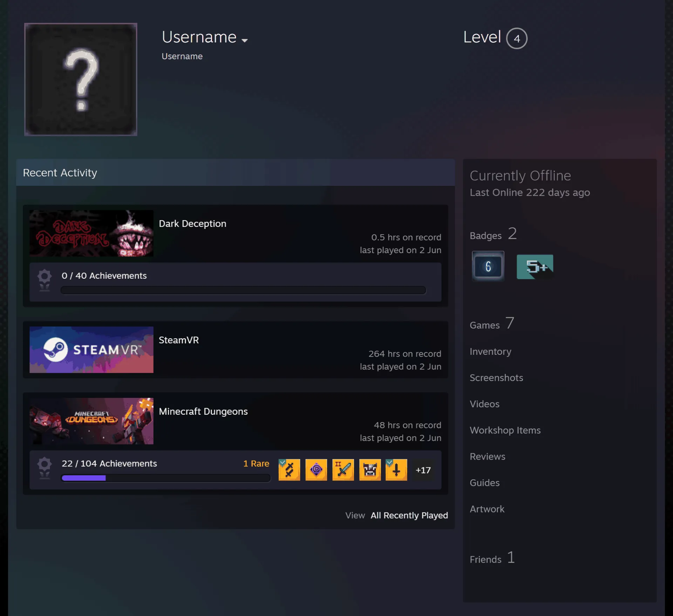The height and width of the screenshot is (616, 673).
Task: Open the Games list link
Action: 492,324
